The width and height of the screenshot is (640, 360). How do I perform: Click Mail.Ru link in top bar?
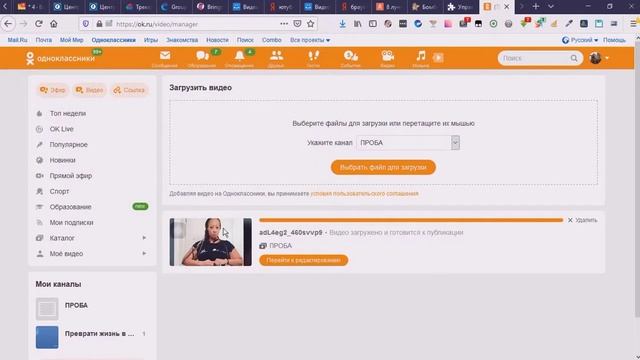click(x=18, y=40)
